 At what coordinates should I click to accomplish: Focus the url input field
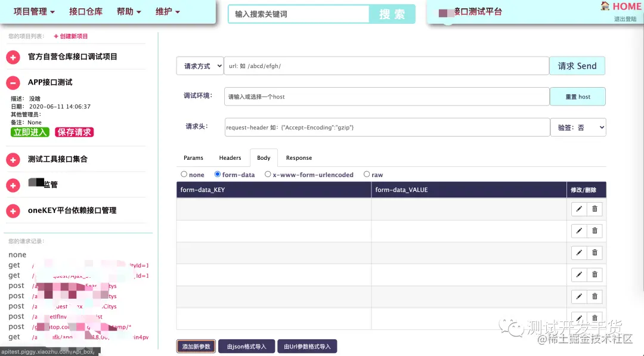[x=386, y=66]
